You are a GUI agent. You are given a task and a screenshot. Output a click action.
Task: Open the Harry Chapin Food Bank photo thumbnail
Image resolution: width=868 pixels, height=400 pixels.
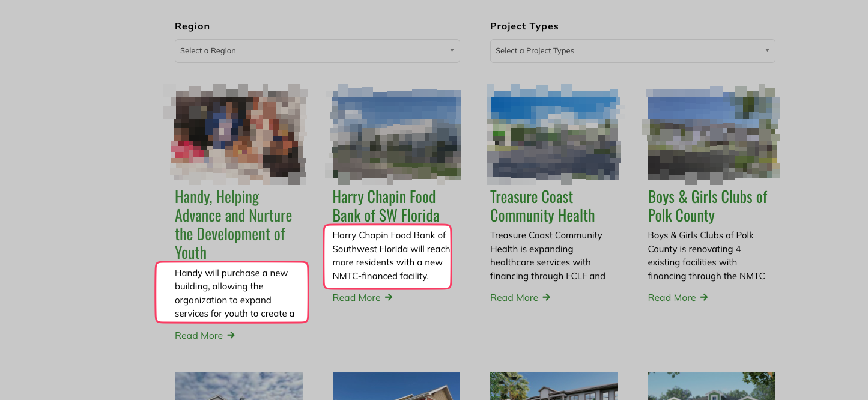[x=396, y=135]
